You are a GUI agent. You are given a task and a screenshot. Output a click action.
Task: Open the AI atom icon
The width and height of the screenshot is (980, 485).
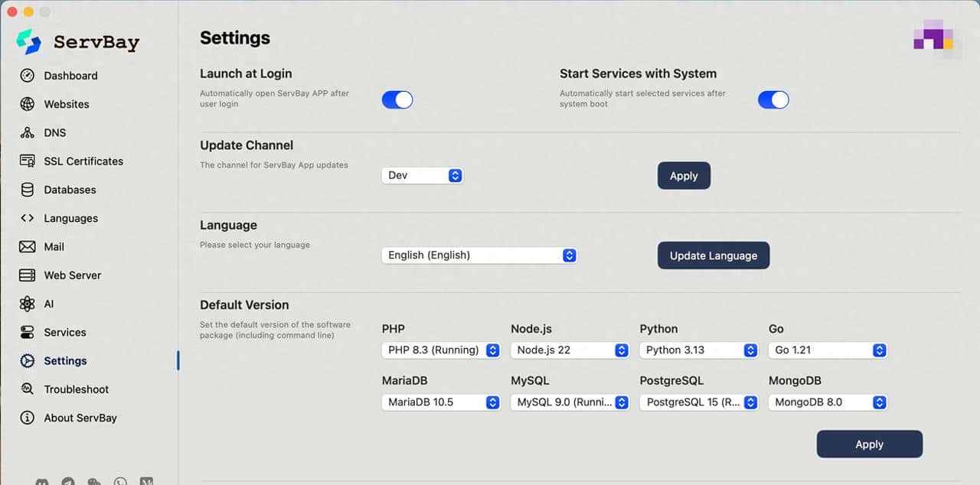(28, 304)
